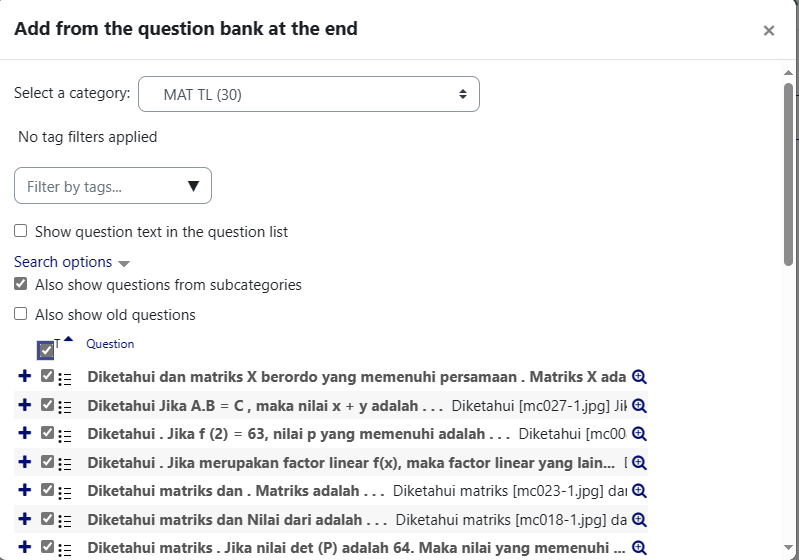Close the 'Add from the question bank' dialog
Image resolution: width=799 pixels, height=560 pixels.
tap(769, 31)
